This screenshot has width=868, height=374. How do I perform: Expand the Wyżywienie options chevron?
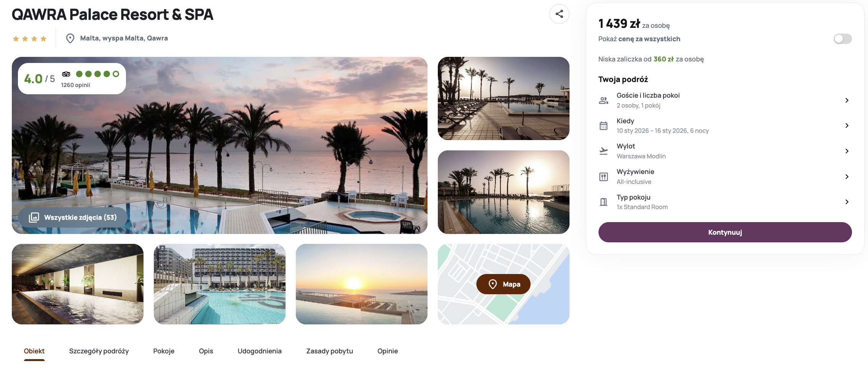847,177
